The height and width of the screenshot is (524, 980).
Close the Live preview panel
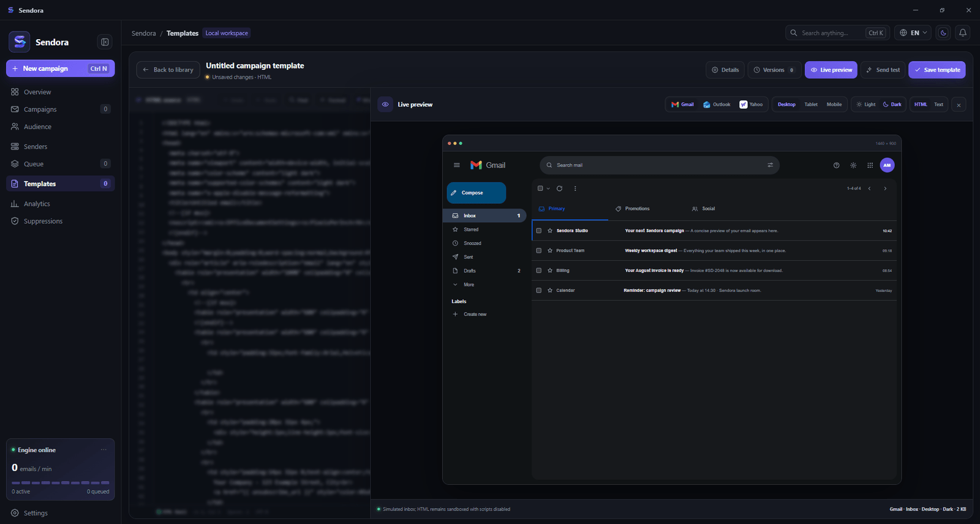[x=959, y=105]
